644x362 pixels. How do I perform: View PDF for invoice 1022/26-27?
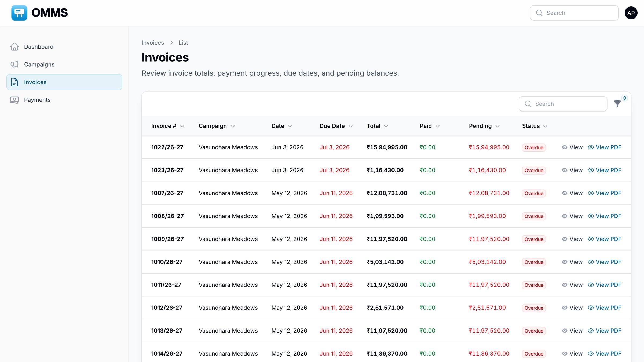(x=604, y=147)
